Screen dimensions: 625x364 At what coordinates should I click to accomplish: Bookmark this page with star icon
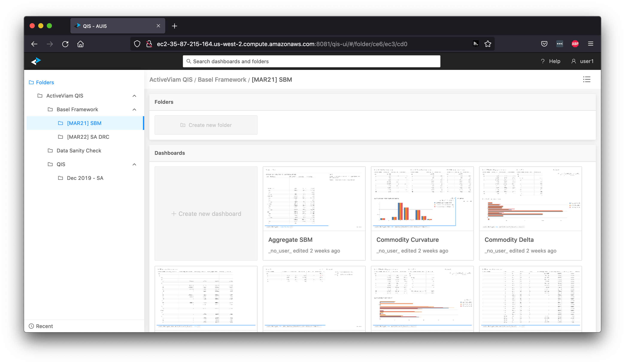click(488, 44)
